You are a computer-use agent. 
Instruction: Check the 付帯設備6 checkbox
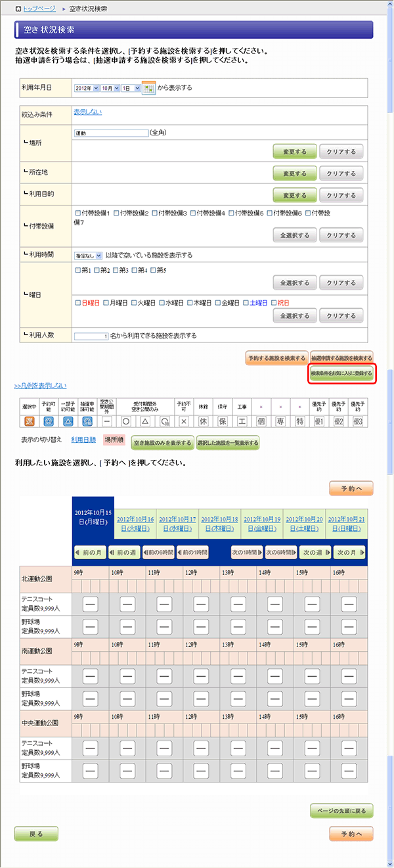[x=270, y=214]
